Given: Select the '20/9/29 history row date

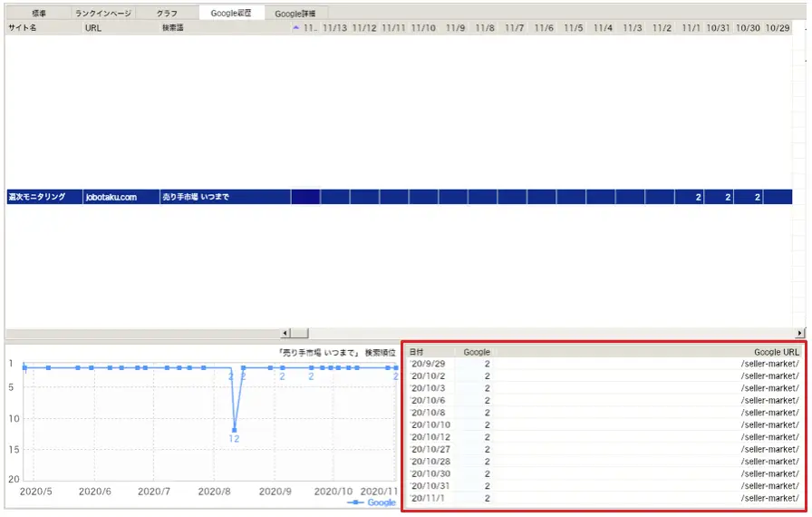Looking at the screenshot, I should coord(428,364).
